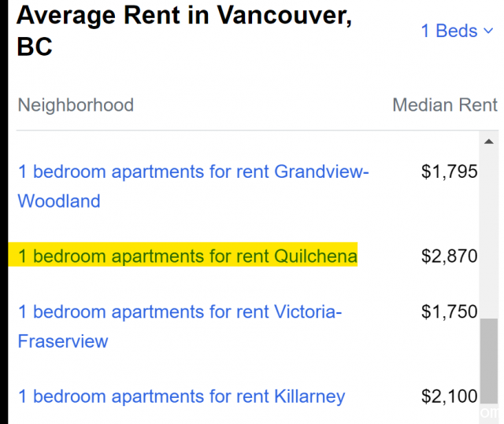Click the Median Rent column header

[445, 105]
